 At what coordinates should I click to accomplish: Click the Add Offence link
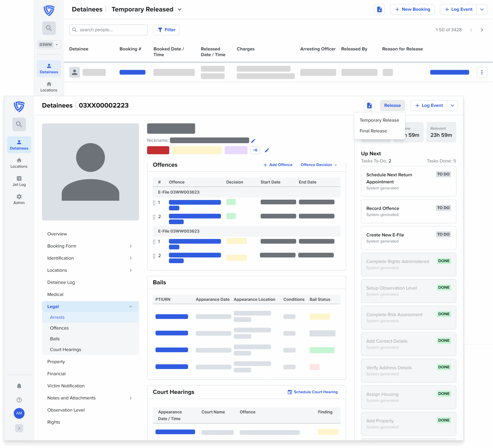278,165
